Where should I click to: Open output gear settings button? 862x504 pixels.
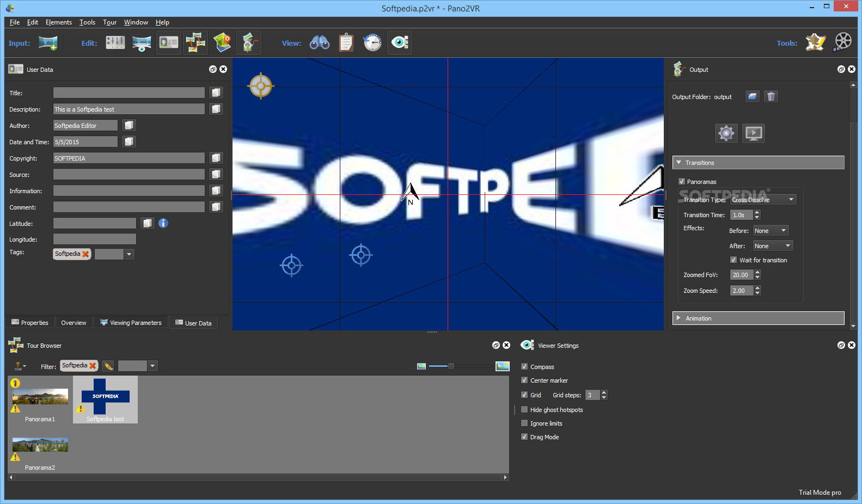pos(726,133)
